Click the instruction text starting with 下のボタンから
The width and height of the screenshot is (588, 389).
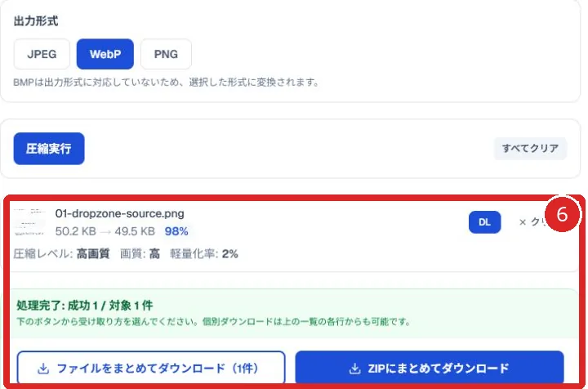214,322
